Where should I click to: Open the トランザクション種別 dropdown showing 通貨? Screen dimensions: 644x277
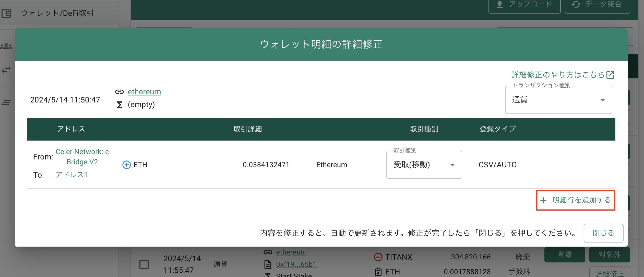tap(558, 100)
